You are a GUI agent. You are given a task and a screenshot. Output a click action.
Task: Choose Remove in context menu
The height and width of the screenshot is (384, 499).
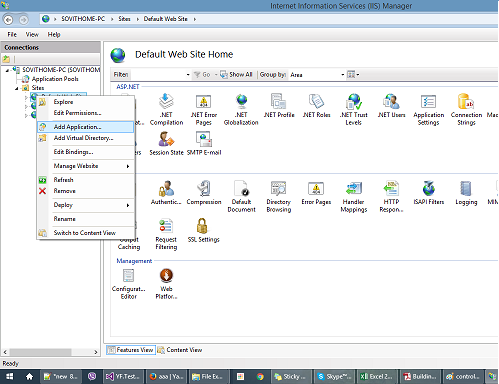pyautogui.click(x=86, y=191)
